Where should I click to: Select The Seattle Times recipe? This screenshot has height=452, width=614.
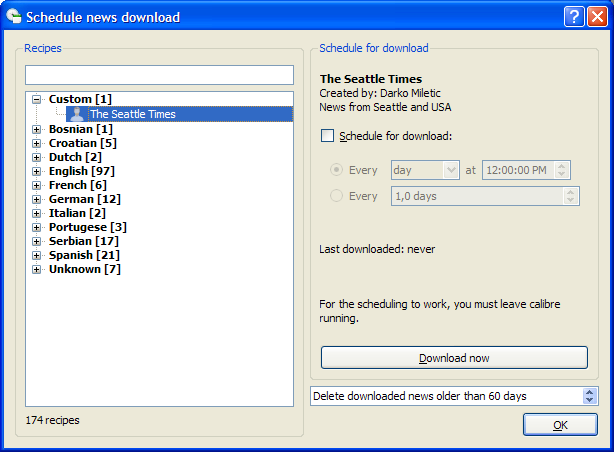tap(132, 114)
